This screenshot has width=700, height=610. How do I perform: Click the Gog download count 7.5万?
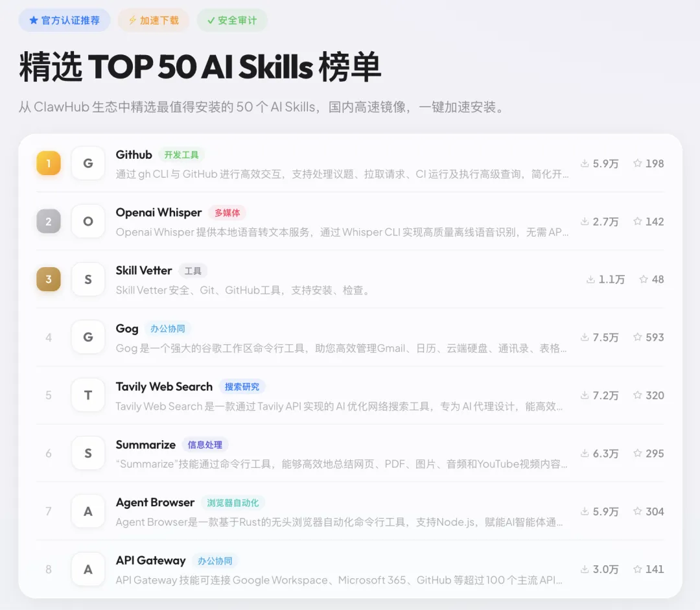[606, 337]
